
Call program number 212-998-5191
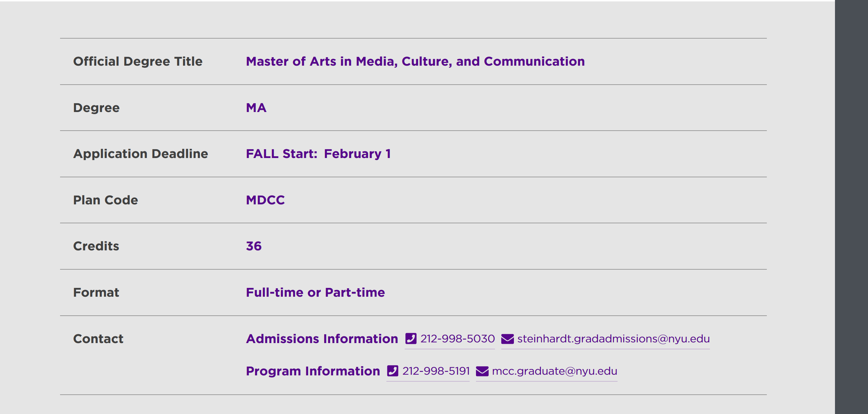436,371
